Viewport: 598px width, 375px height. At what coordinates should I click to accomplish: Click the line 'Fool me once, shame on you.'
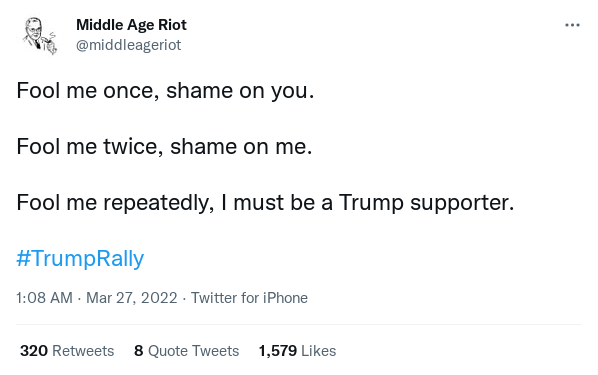[165, 91]
